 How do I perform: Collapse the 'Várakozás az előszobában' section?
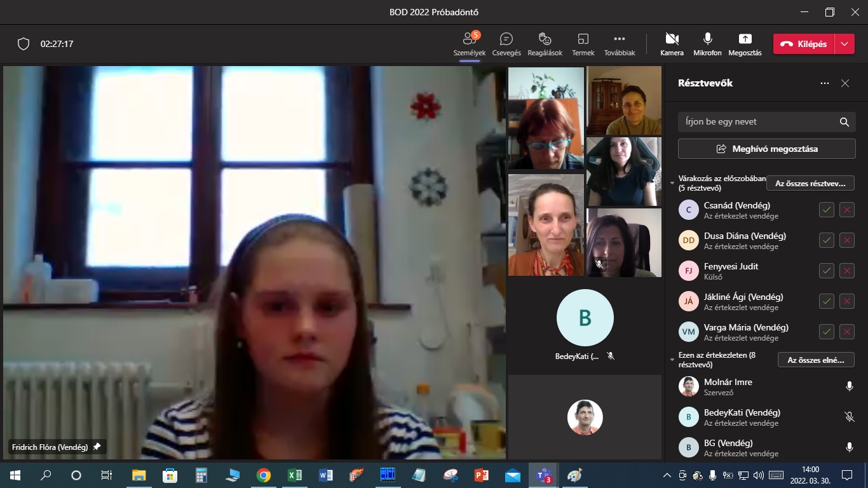(x=673, y=183)
